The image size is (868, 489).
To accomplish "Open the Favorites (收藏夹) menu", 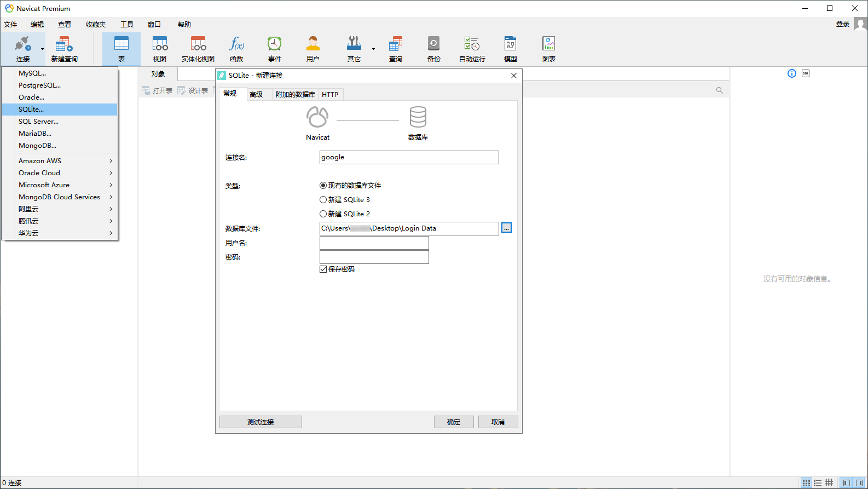I will [96, 25].
